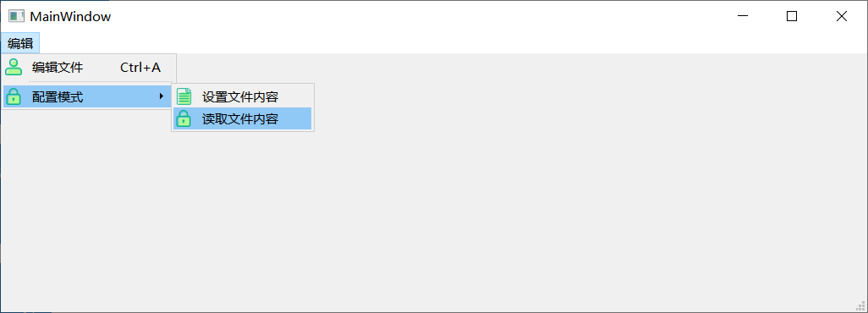
Task: Choose the 配置模式 submenu entry
Action: pyautogui.click(x=87, y=97)
